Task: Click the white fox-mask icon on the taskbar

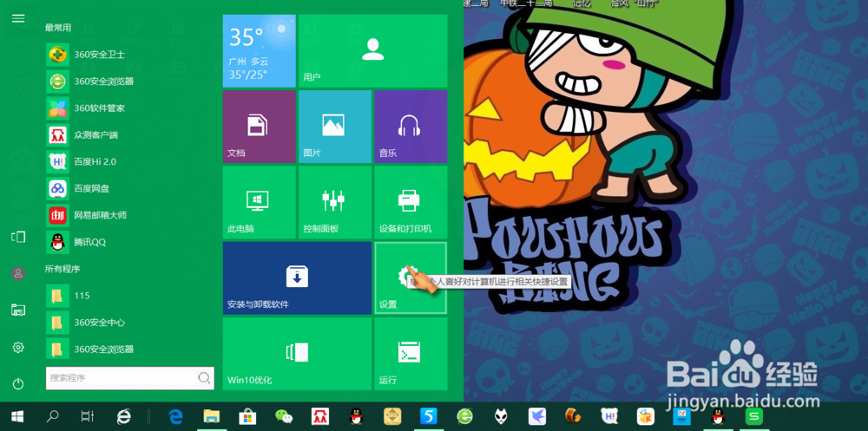Action: pos(501,416)
